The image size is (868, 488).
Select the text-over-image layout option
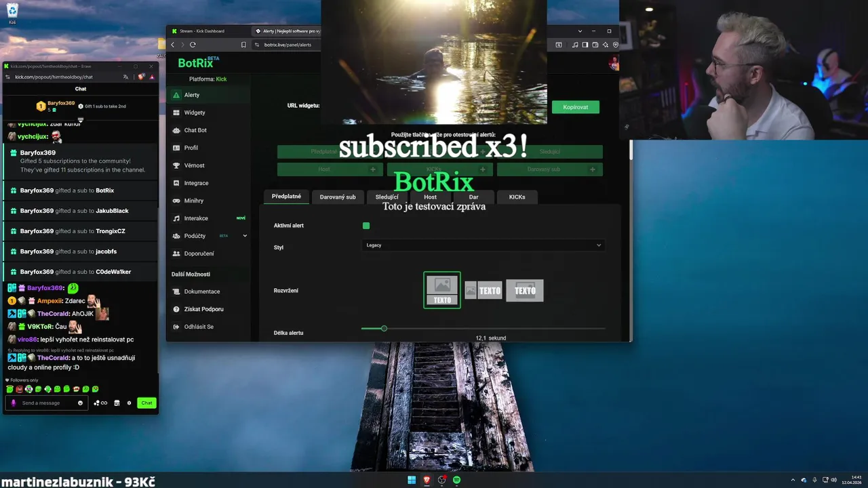pos(525,290)
